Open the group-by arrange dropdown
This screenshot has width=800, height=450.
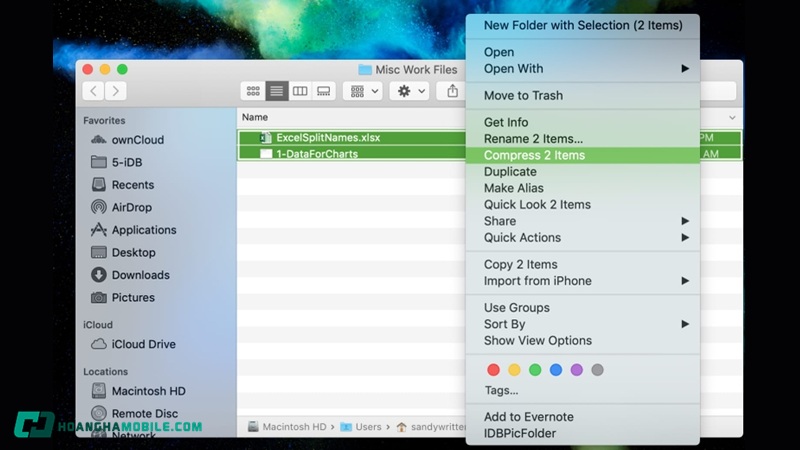click(x=362, y=91)
